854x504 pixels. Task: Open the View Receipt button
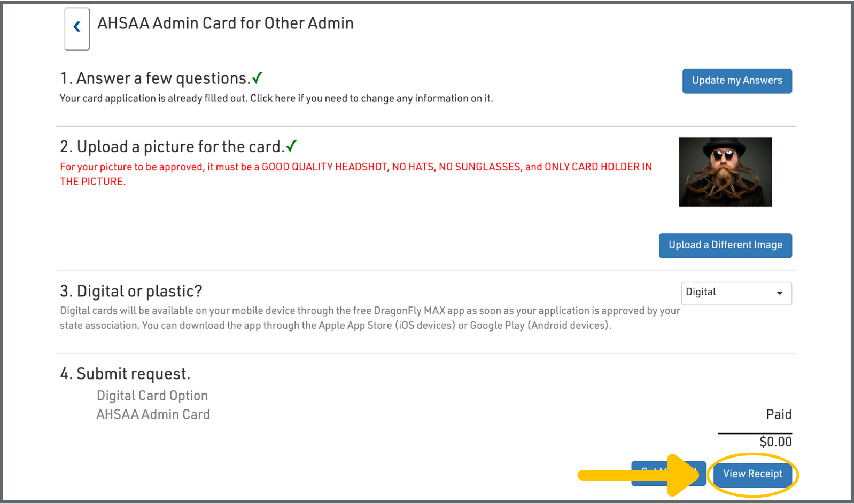click(x=752, y=474)
